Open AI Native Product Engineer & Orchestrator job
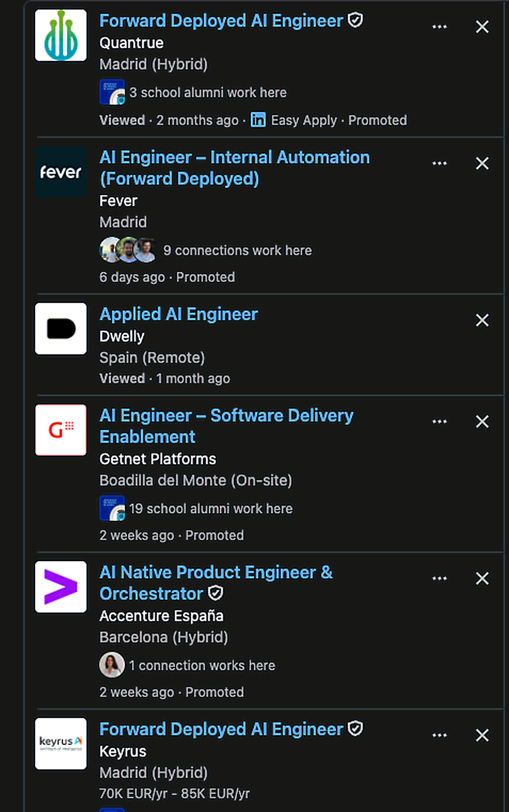 [216, 583]
